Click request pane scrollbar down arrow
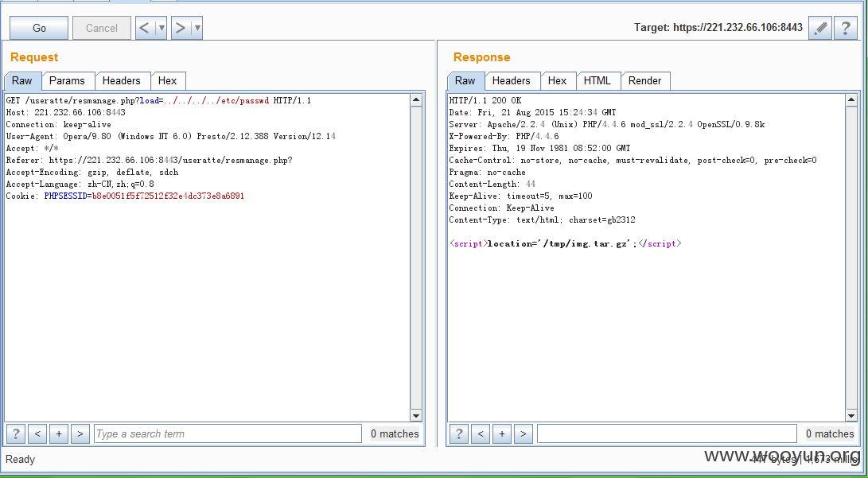This screenshot has width=868, height=478. (416, 415)
